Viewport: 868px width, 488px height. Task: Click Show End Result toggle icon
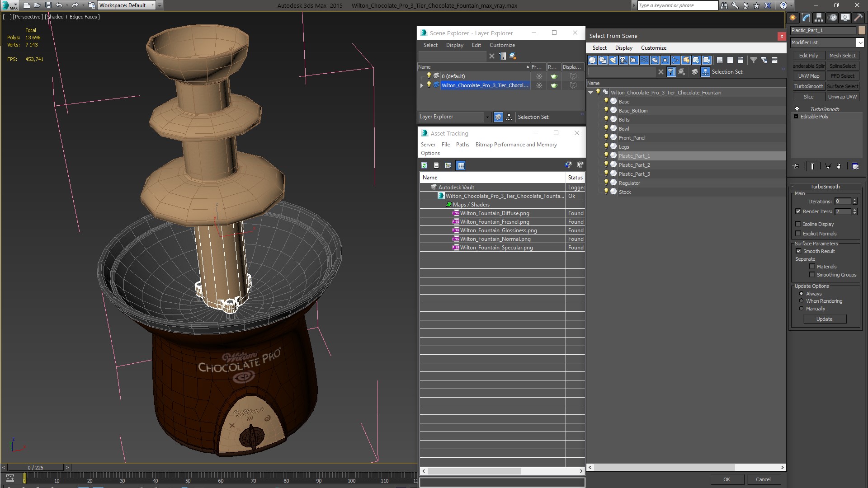[812, 166]
